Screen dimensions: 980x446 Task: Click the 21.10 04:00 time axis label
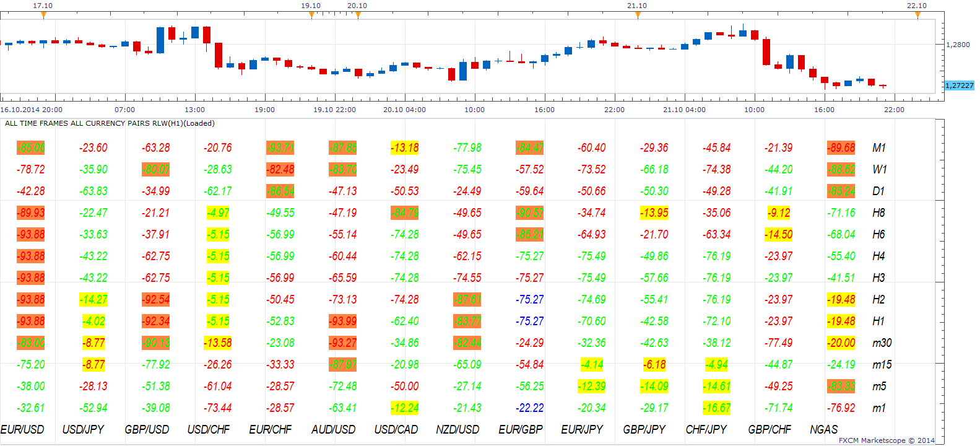(684, 110)
